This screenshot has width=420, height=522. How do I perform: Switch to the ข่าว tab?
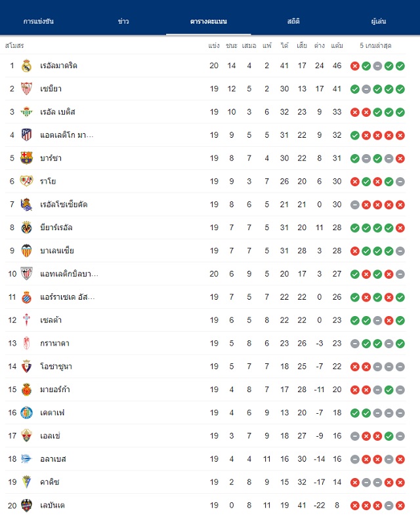(x=123, y=21)
